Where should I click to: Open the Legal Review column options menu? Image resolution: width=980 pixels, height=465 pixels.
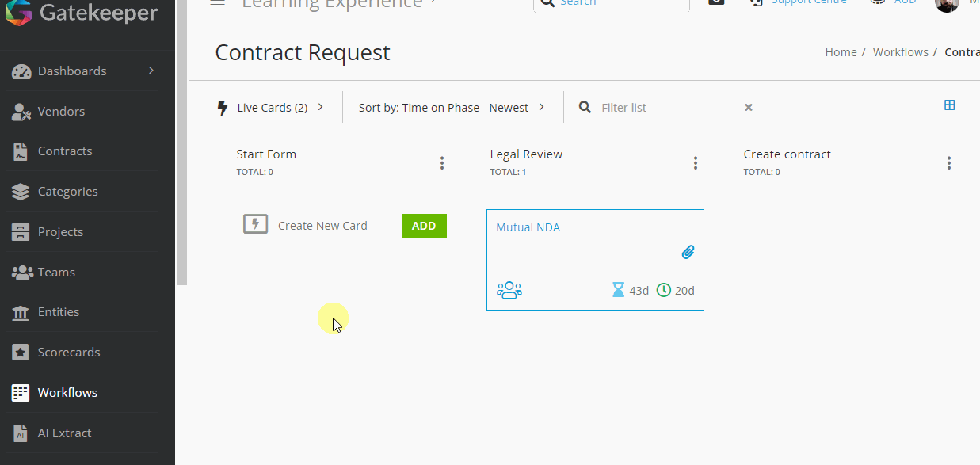coord(696,163)
